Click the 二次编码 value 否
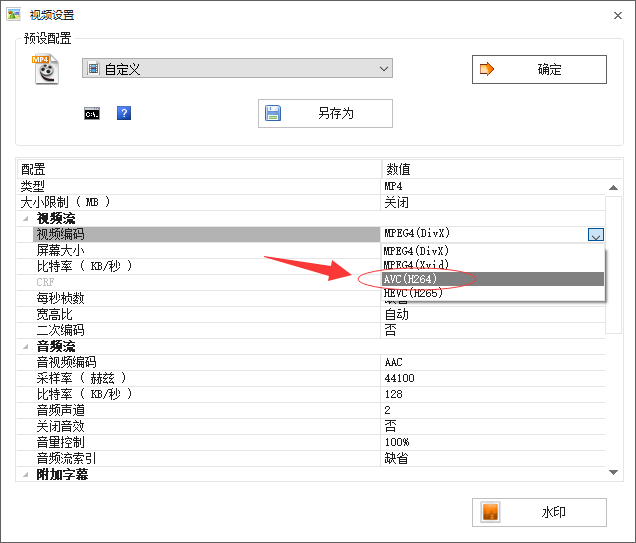The height and width of the screenshot is (543, 636). 390,330
